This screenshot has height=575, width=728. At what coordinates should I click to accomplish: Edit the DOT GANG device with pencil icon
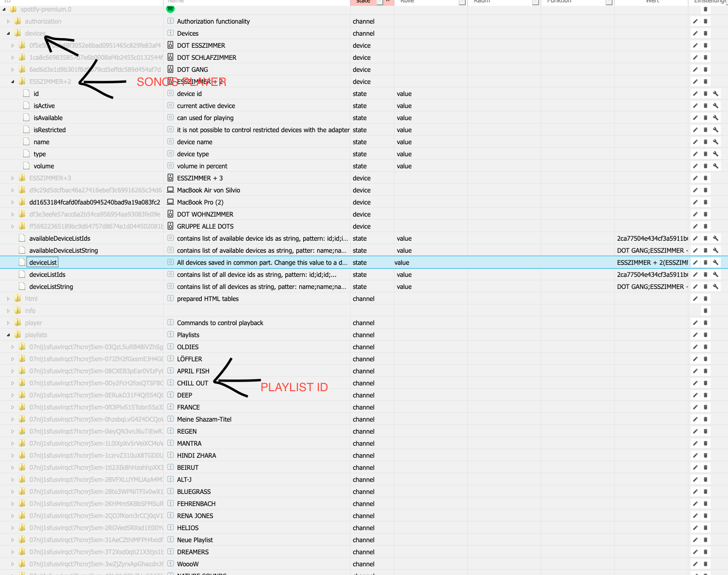[695, 69]
